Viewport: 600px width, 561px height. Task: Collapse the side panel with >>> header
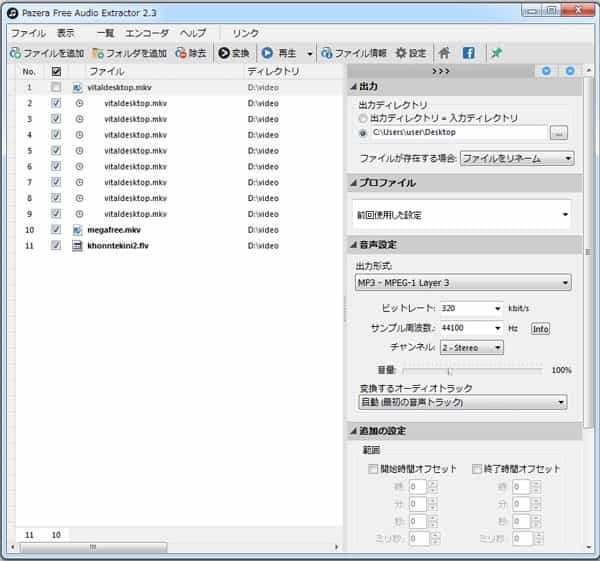pos(440,71)
